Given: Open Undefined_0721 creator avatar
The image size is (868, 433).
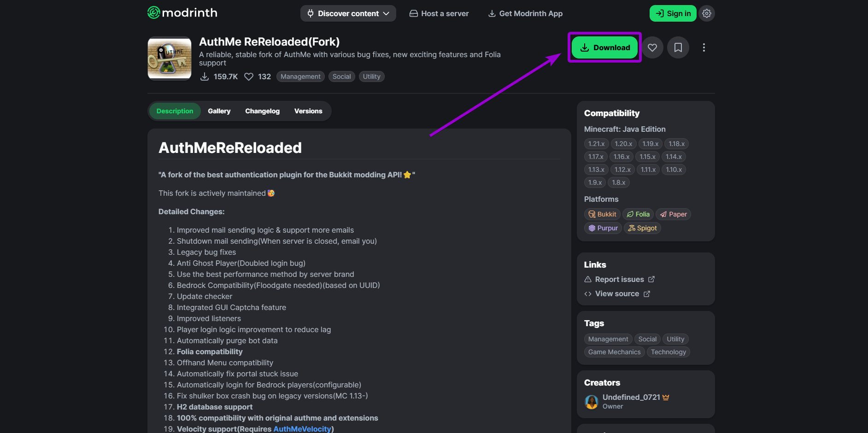Looking at the screenshot, I should pos(592,402).
